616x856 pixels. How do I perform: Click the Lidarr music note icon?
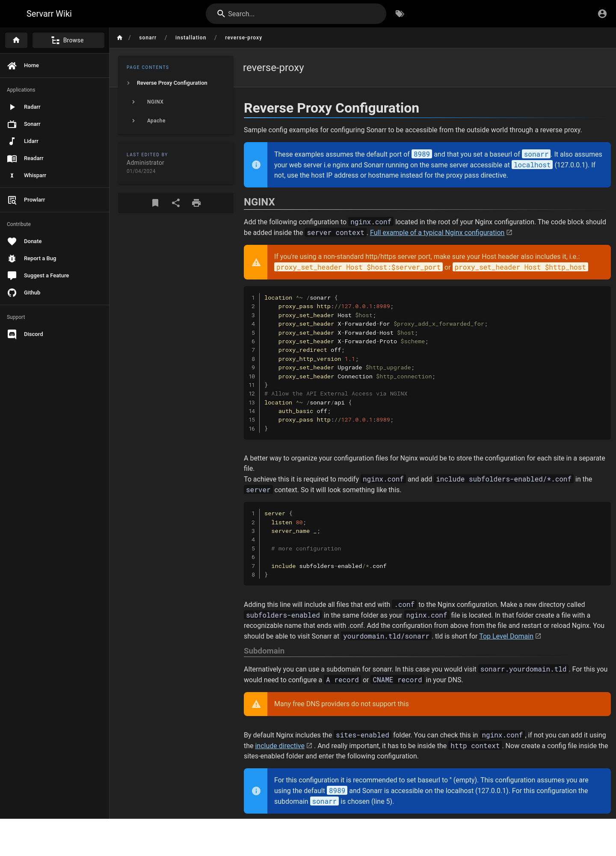coord(12,141)
